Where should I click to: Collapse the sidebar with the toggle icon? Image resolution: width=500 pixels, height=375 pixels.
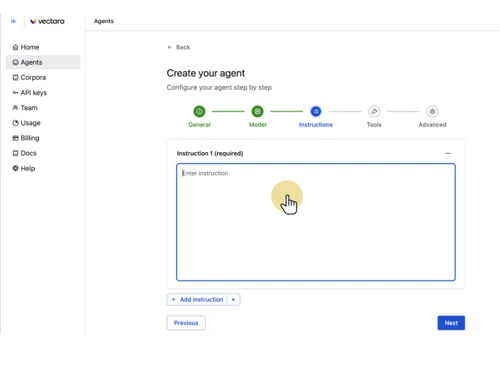pos(13,21)
